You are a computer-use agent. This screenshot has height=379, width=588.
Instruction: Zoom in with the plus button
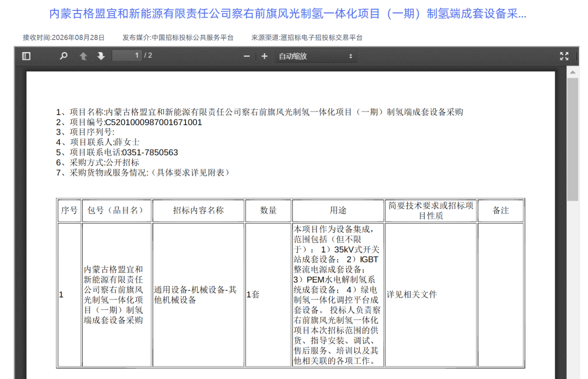pos(265,56)
